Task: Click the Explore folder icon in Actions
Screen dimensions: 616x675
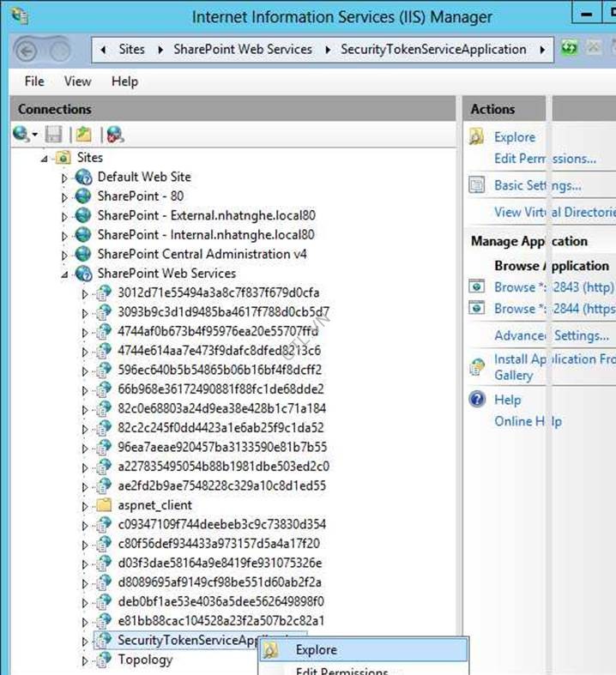Action: pyautogui.click(x=476, y=137)
